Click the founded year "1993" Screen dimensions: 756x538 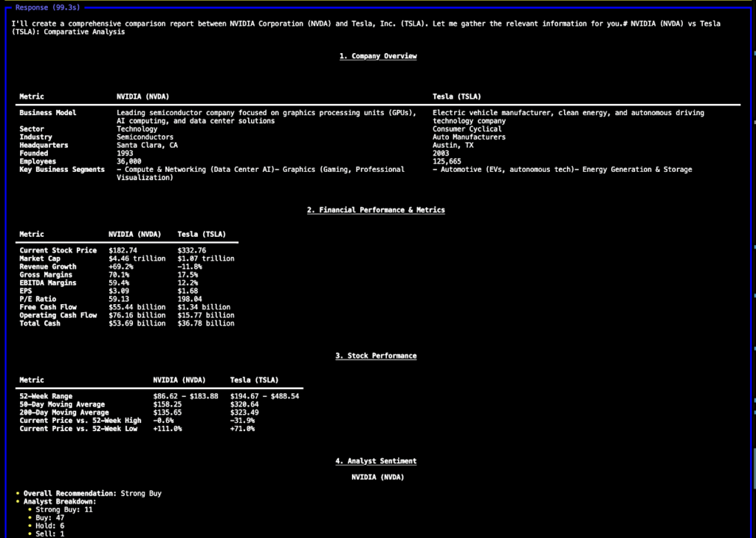(125, 154)
